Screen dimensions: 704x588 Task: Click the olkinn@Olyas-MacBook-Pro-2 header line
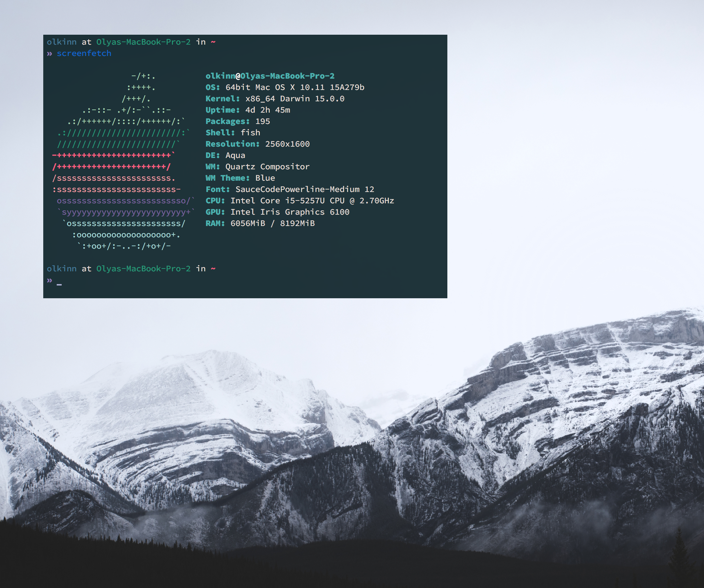coord(270,76)
